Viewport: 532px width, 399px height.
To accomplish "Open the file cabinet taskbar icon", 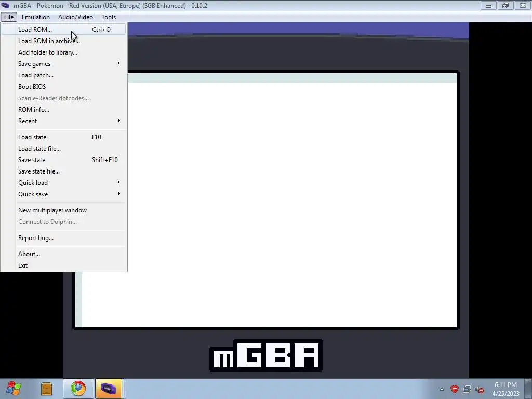I will (46, 389).
